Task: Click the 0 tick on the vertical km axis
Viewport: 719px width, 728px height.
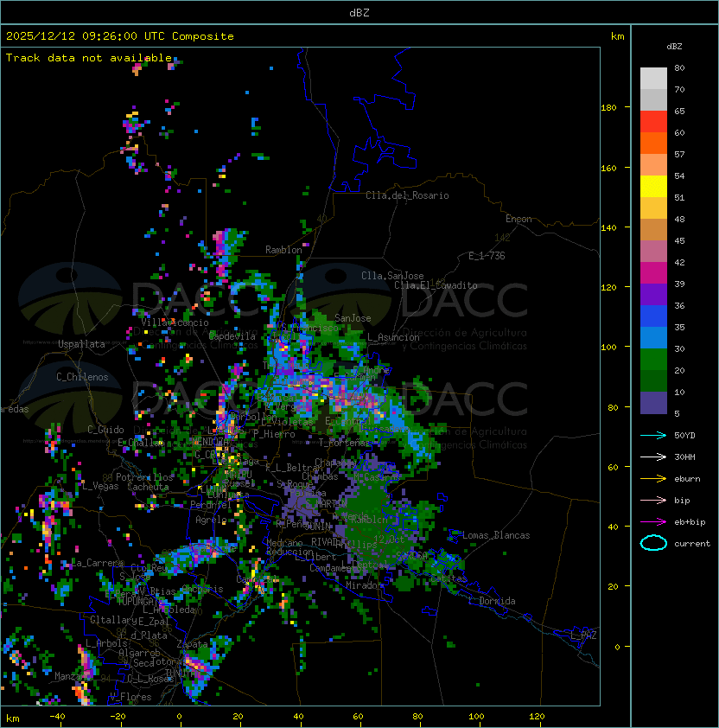Action: pyautogui.click(x=617, y=647)
